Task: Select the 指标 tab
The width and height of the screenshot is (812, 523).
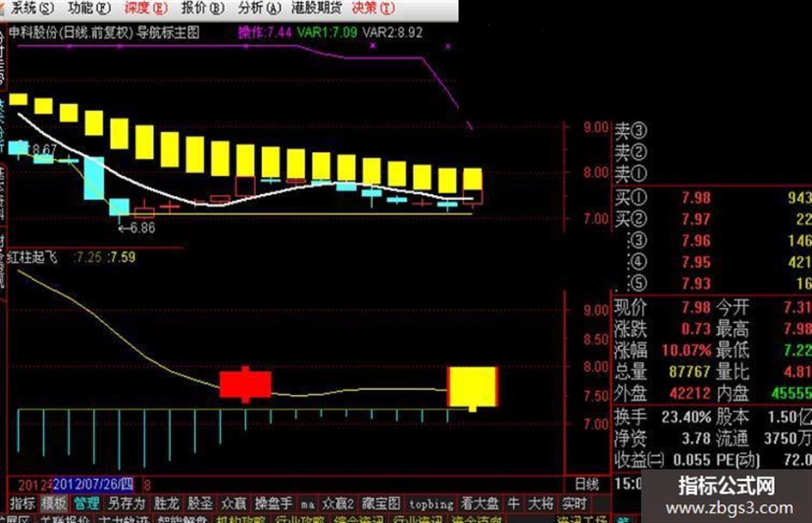Action: (x=22, y=503)
